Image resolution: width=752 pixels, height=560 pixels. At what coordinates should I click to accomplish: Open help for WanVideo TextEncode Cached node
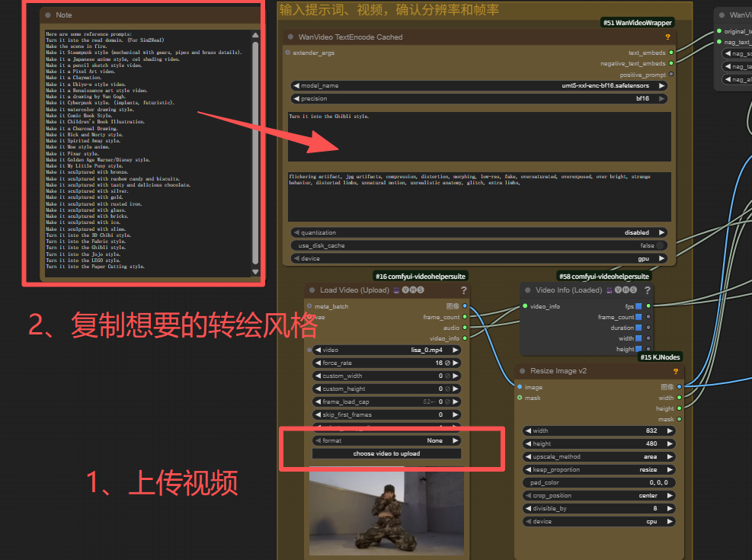pos(667,37)
